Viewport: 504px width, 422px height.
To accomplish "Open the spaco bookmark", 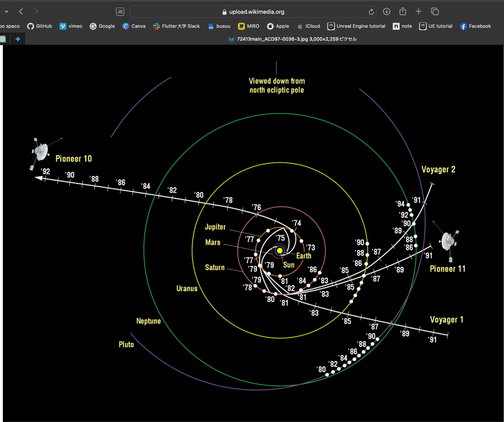I will 10,26.
